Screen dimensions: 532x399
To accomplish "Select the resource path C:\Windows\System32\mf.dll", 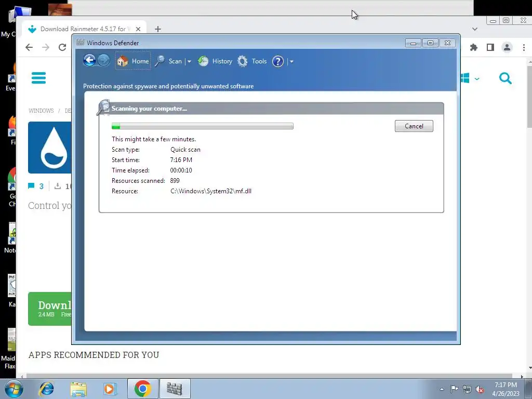I will tap(211, 191).
